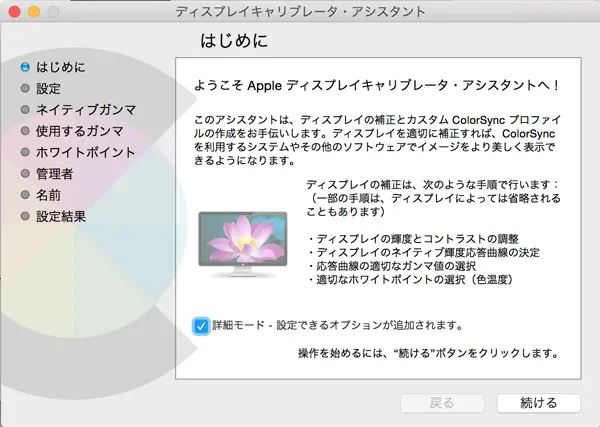The width and height of the screenshot is (600, 427).
Task: Click the 続ける button
Action: 538,403
